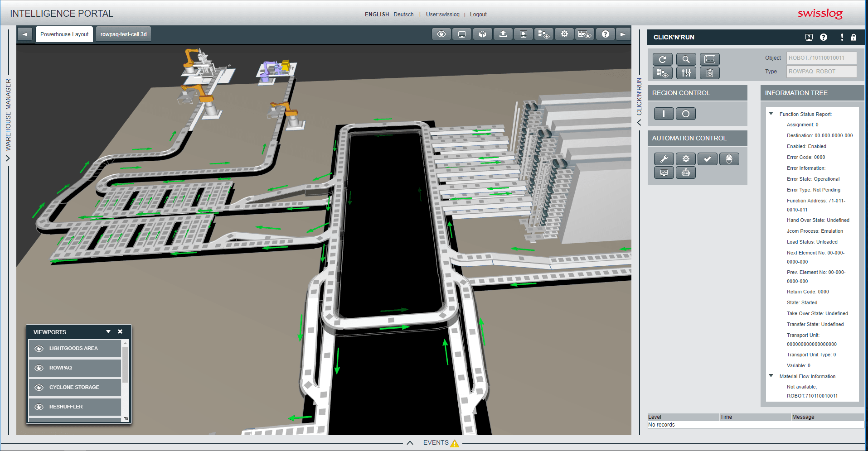The height and width of the screenshot is (451, 868).
Task: Click the monitor chart icon under Automation Control
Action: pyautogui.click(x=664, y=173)
